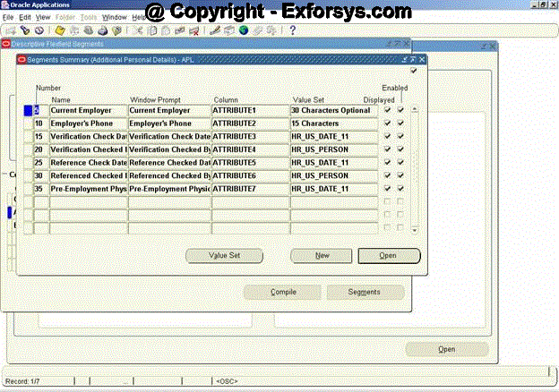
Task: Click the Save icon in toolbar
Action: click(58, 30)
